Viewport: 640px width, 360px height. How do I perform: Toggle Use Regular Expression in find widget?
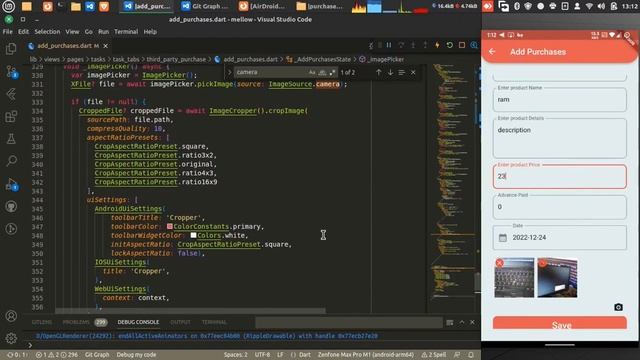[332, 72]
